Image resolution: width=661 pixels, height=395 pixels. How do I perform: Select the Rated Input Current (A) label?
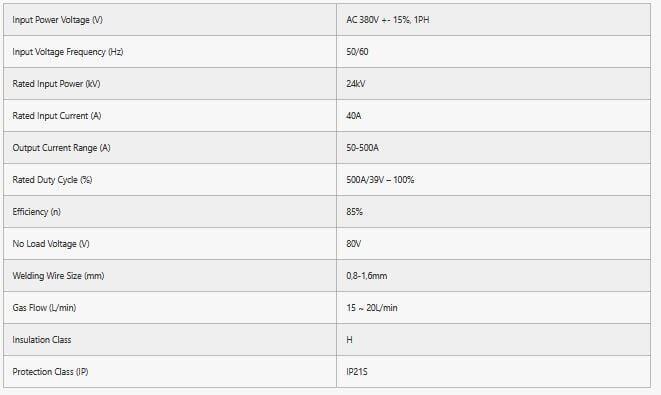click(57, 116)
